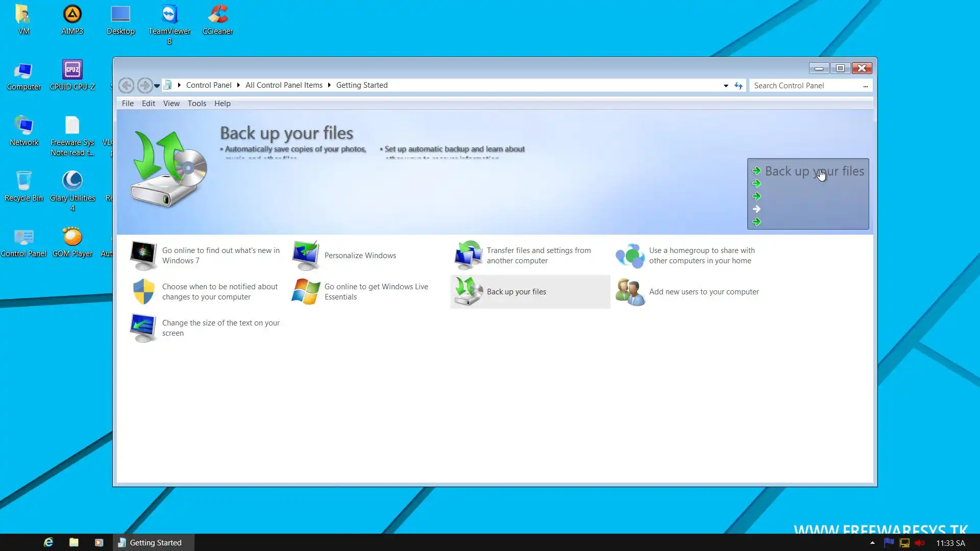The width and height of the screenshot is (980, 551).
Task: Click the Transfer files and settings icon
Action: pyautogui.click(x=468, y=256)
